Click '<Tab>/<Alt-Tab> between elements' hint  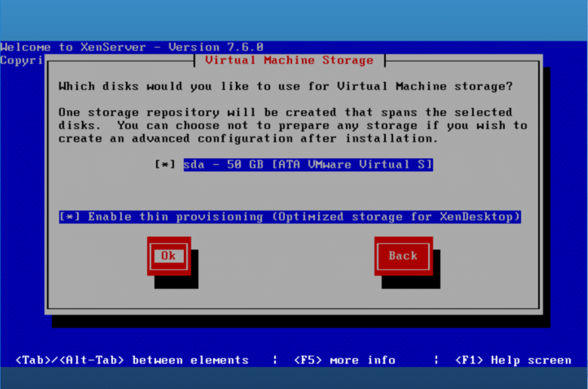pos(132,360)
